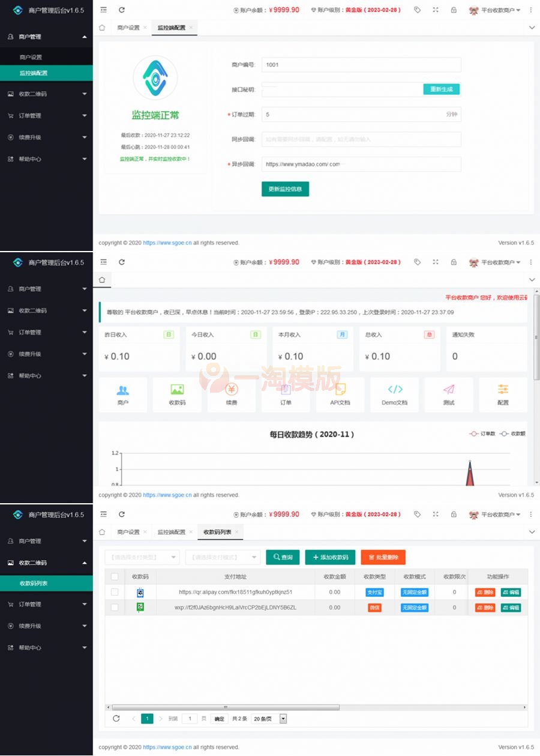Viewport: 540px width, 756px height.
Task: Open the 请选择支付模式 dropdown
Action: (x=223, y=557)
